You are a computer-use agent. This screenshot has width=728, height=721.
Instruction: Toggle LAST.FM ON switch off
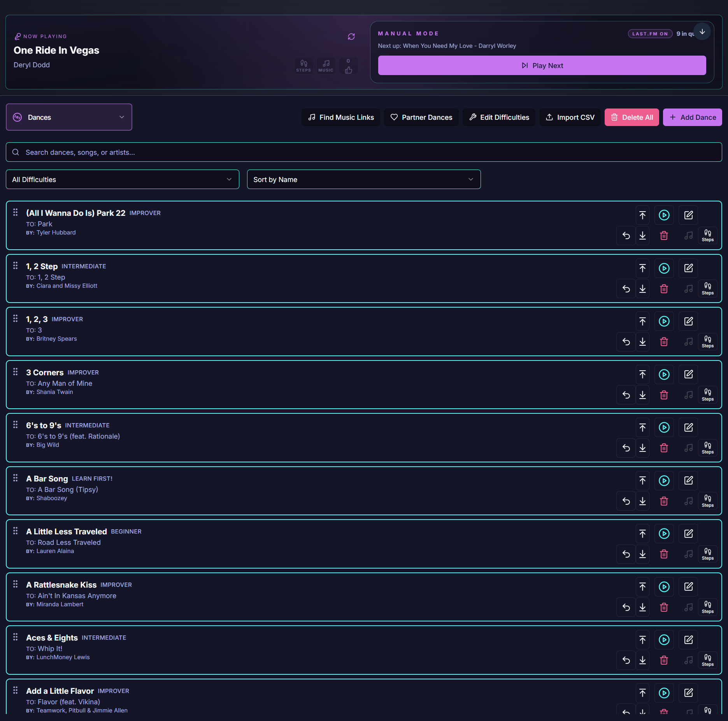click(x=650, y=33)
